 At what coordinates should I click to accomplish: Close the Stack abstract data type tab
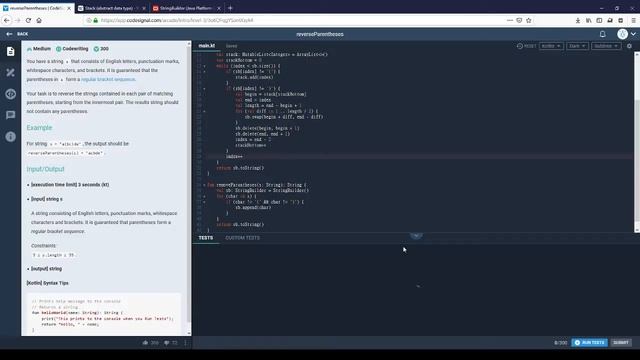pos(144,8)
